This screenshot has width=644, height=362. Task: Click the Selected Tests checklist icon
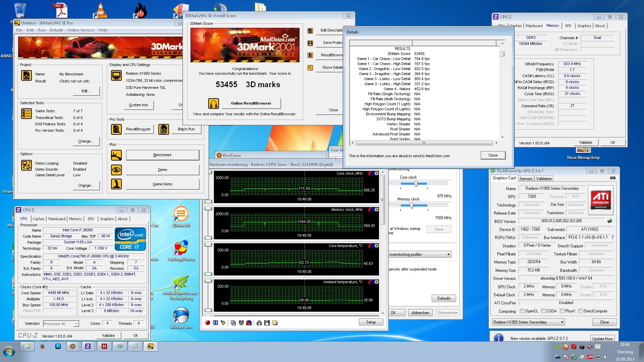click(26, 114)
